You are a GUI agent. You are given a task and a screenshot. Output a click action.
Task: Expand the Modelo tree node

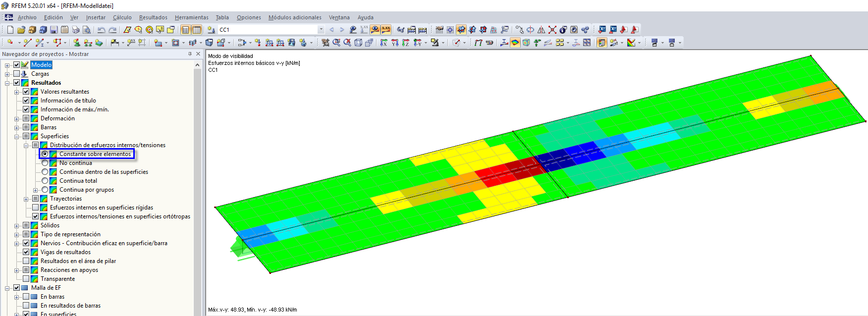(x=7, y=65)
